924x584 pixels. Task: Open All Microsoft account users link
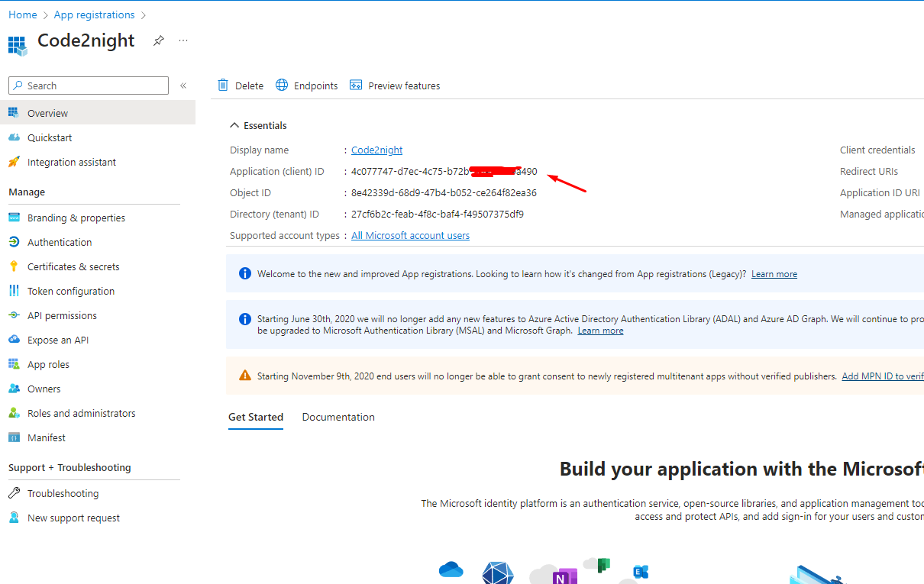click(411, 236)
